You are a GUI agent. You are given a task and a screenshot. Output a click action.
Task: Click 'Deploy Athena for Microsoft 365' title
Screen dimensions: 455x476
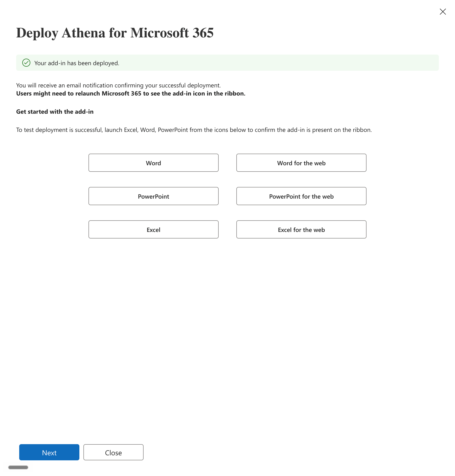(x=115, y=33)
